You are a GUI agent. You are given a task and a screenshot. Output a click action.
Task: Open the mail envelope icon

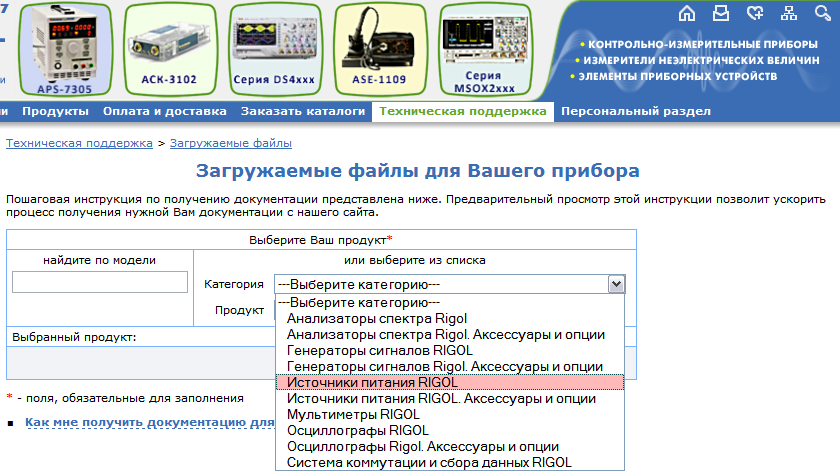click(721, 13)
